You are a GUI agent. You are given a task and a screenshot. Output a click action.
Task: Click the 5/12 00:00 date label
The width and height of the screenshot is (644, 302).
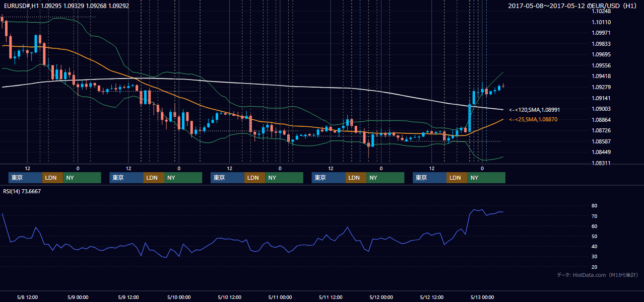381,297
